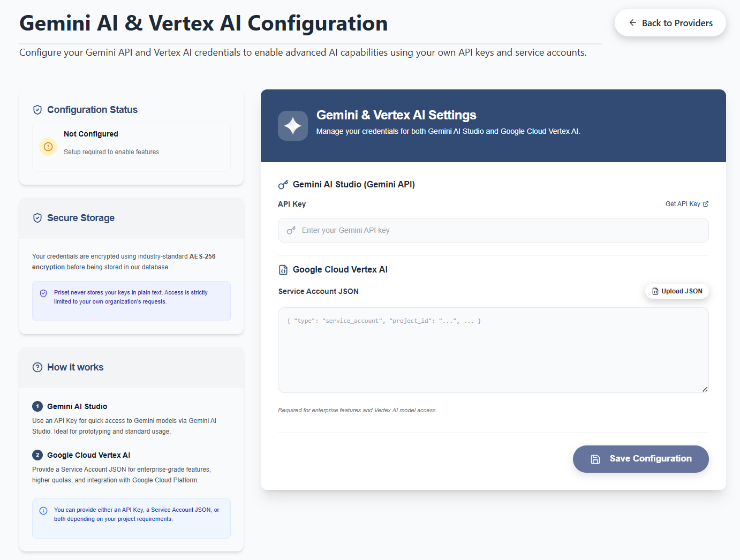The image size is (740, 560).
Task: Click the key icon beside Gemini AI Studio heading
Action: [x=283, y=185]
